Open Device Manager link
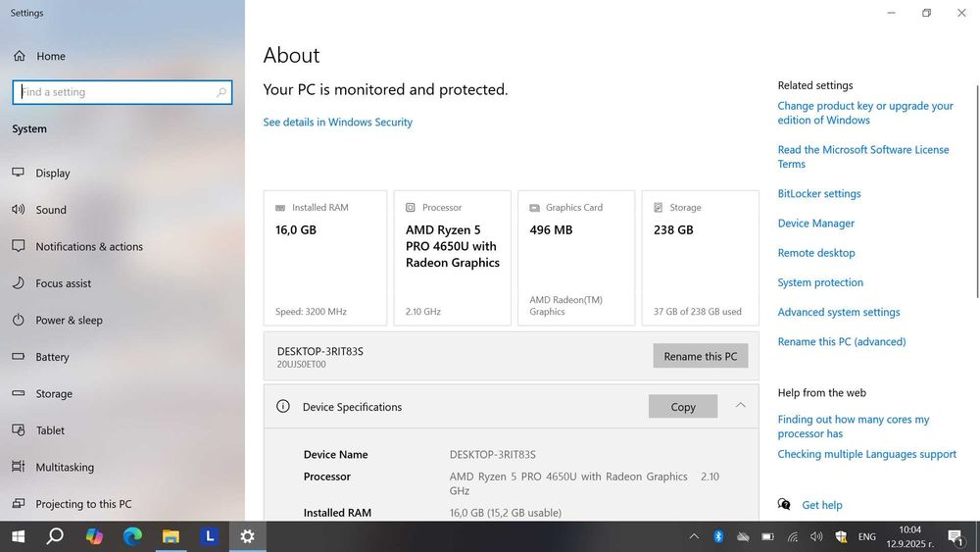This screenshot has width=980, height=552. point(815,224)
